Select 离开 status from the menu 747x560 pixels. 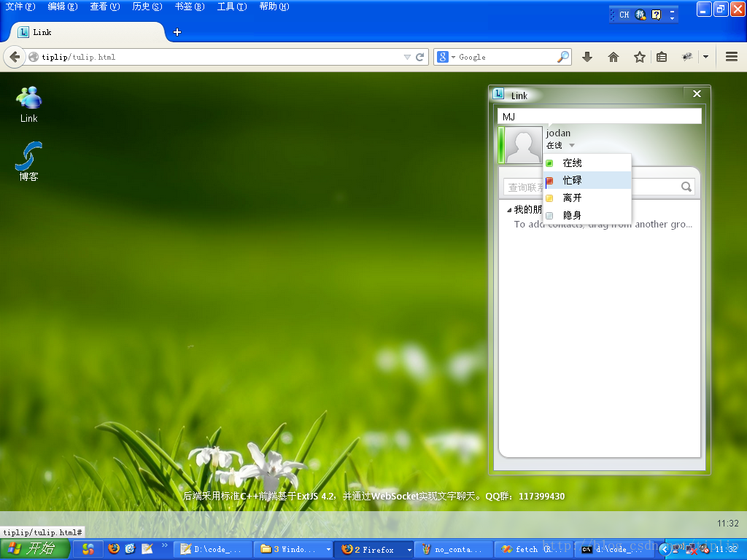587,198
